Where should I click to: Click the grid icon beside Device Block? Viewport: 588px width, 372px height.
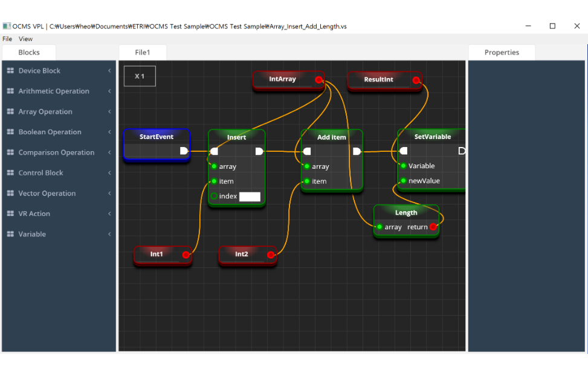click(10, 71)
